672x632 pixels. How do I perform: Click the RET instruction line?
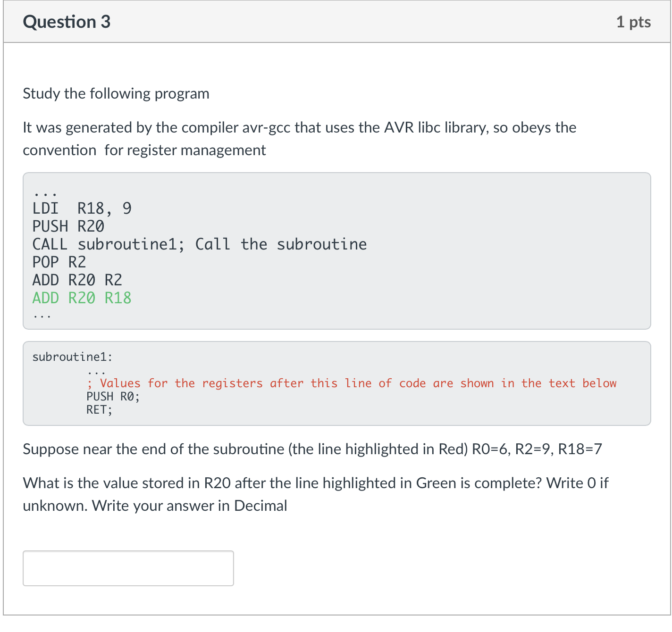pos(99,409)
